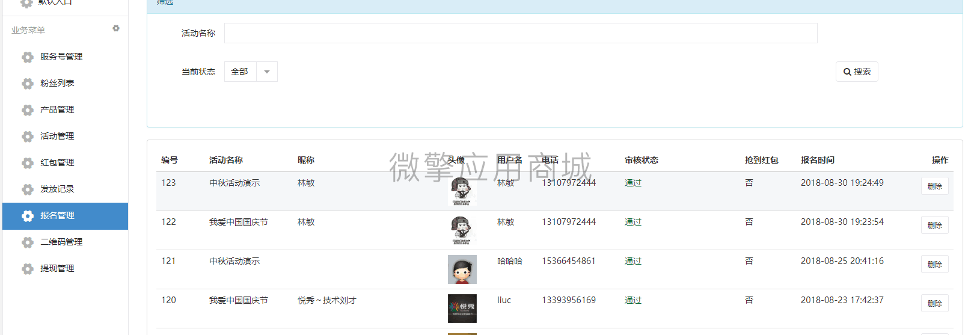Open the 全部 status selector
Screen dimensions: 980x335
tap(240, 72)
